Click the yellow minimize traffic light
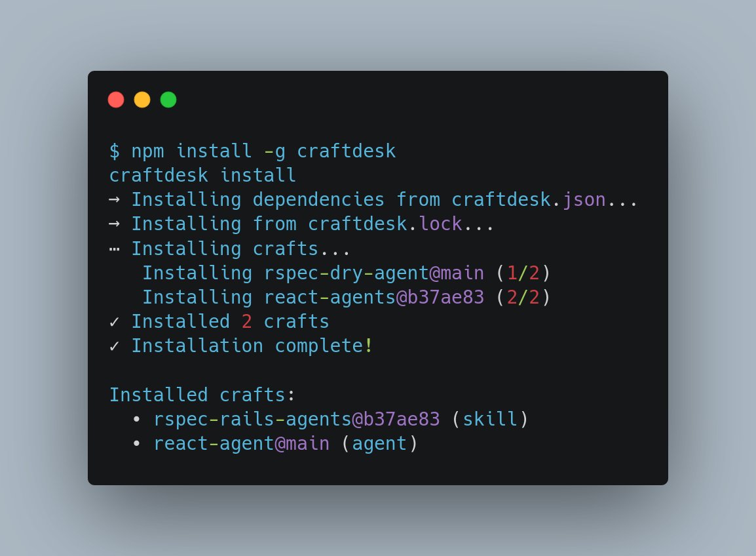Screen dimensions: 756x556 click(142, 99)
